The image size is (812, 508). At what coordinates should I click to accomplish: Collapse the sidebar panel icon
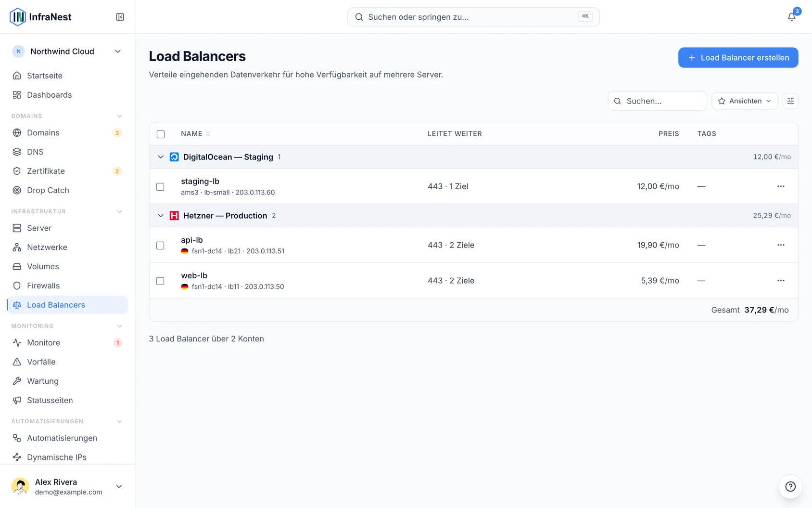(120, 17)
